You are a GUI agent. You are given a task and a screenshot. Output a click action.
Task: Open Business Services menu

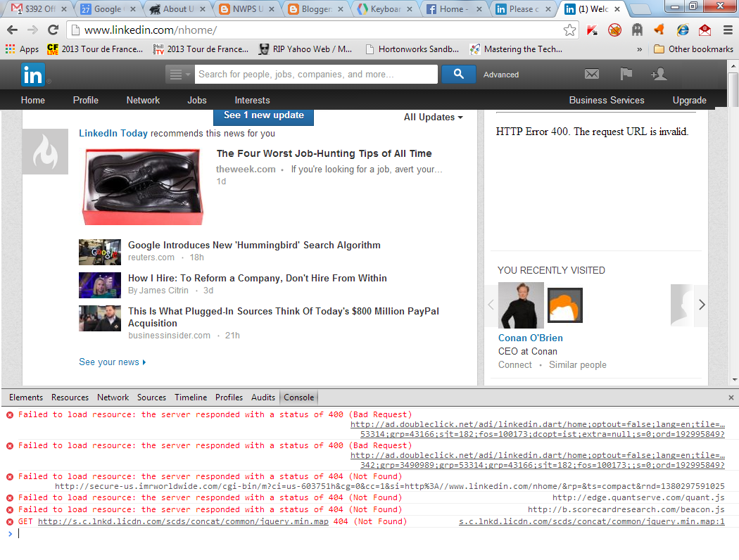[x=607, y=101]
